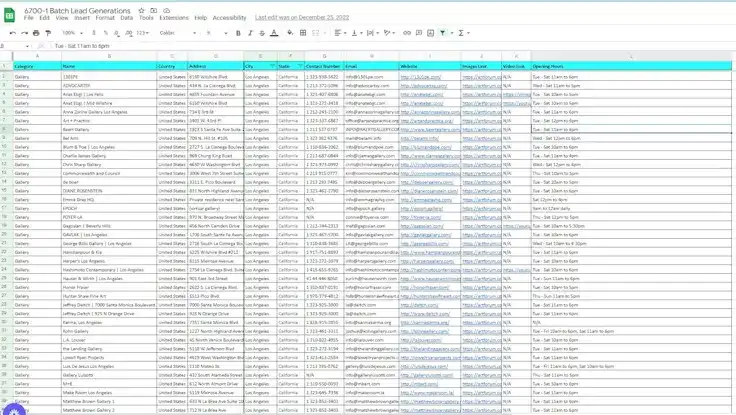
Task: Apply bold formatting
Action: pyautogui.click(x=238, y=33)
